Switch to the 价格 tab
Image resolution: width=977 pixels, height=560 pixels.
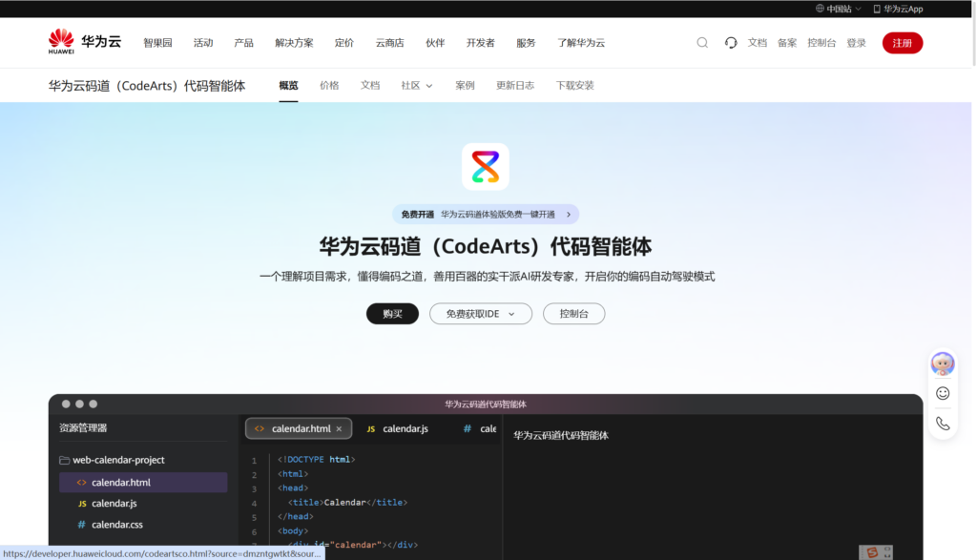point(329,85)
